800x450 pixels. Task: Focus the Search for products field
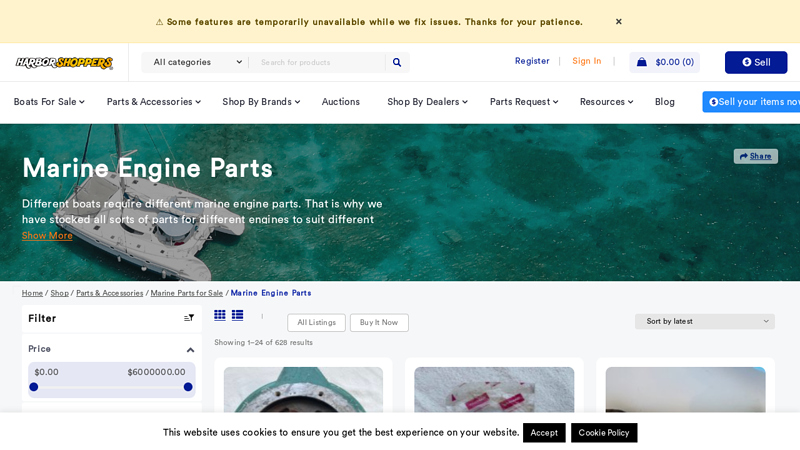coord(319,62)
